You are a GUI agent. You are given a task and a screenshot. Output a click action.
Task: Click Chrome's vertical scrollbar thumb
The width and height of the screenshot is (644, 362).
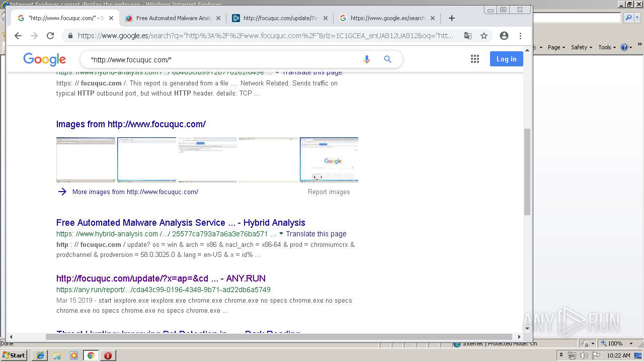(527, 172)
